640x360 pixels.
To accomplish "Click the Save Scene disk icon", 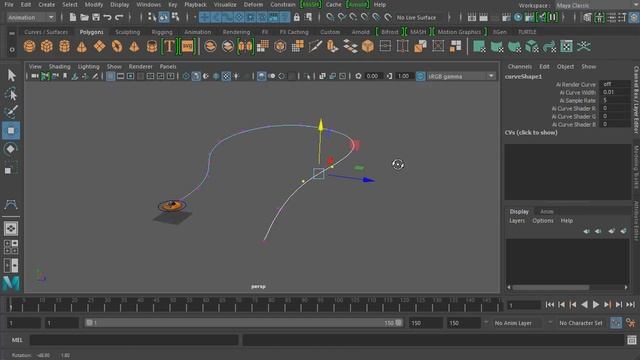I will coord(96,17).
